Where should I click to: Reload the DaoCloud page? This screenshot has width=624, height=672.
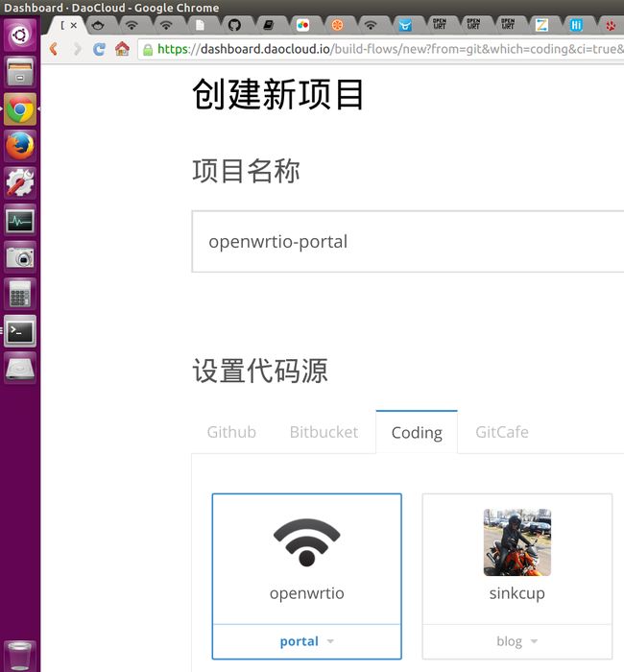click(x=99, y=49)
